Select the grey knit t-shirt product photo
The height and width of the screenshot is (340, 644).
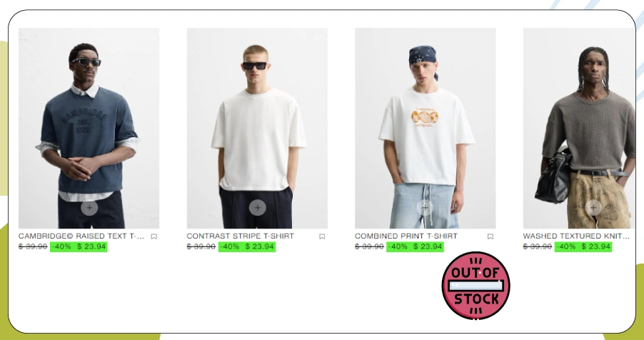[x=579, y=128]
